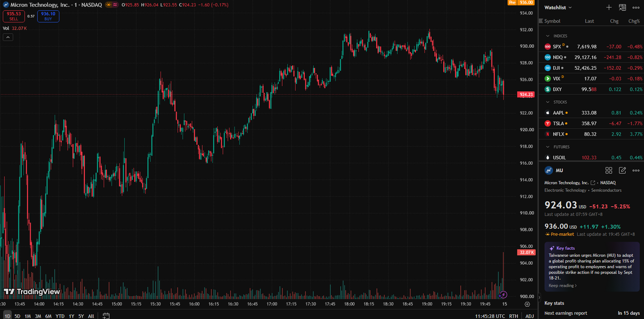
Task: Click the orange Pre 936.00 price label
Action: click(x=521, y=3)
